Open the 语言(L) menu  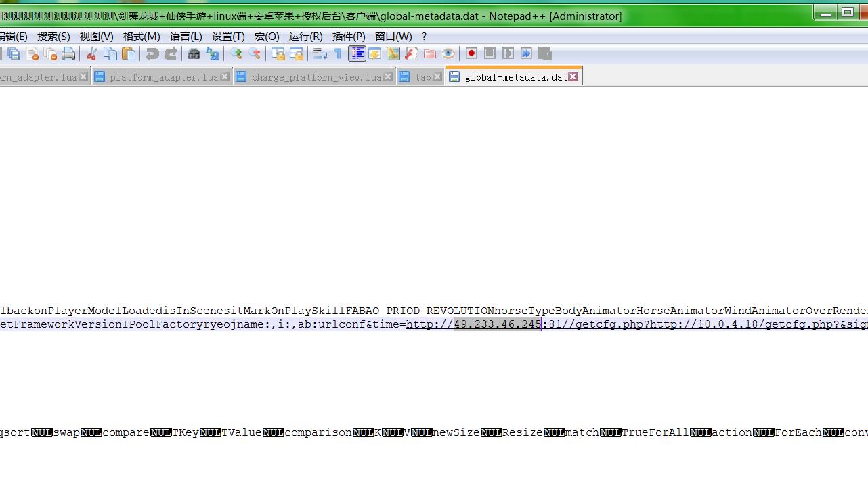click(x=186, y=37)
